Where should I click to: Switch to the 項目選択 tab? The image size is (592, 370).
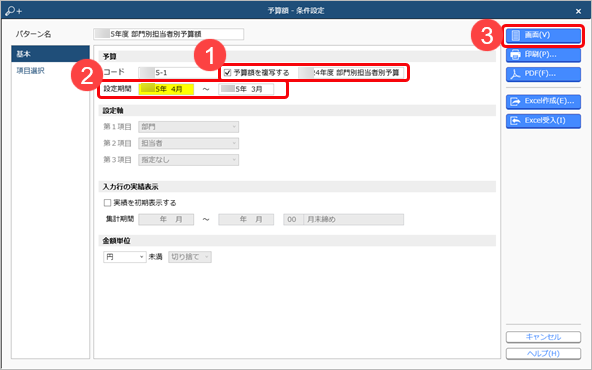coord(31,71)
